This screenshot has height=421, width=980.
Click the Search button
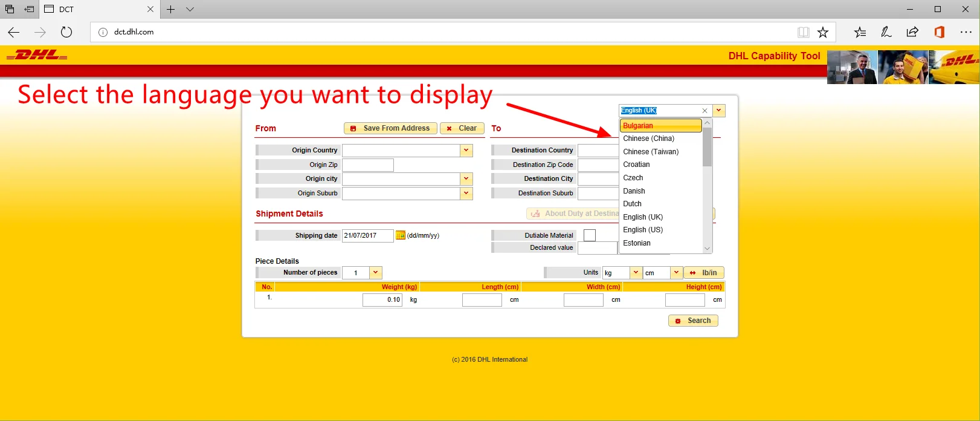693,321
